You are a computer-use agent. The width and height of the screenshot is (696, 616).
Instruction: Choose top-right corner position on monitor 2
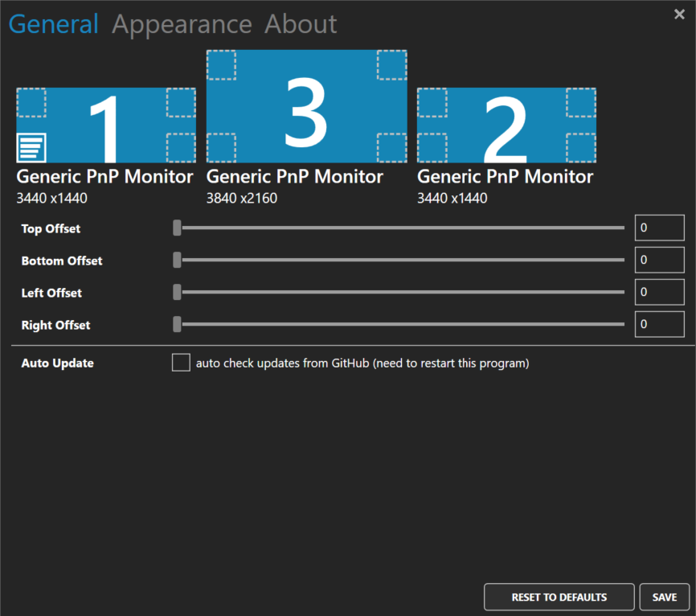[x=581, y=103]
